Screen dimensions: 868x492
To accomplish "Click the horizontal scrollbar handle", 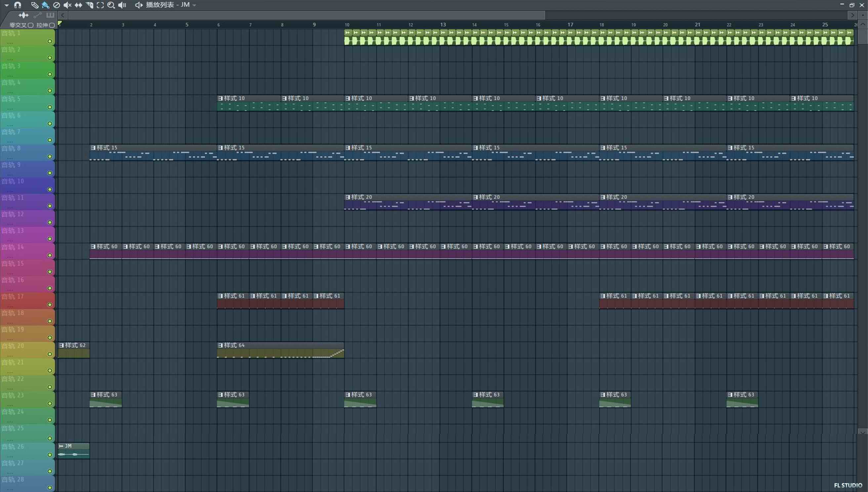I will click(x=306, y=15).
